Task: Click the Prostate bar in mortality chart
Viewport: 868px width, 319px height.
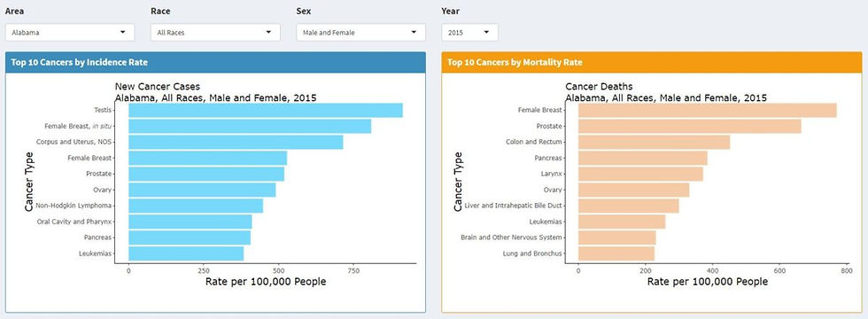Action: 690,126
